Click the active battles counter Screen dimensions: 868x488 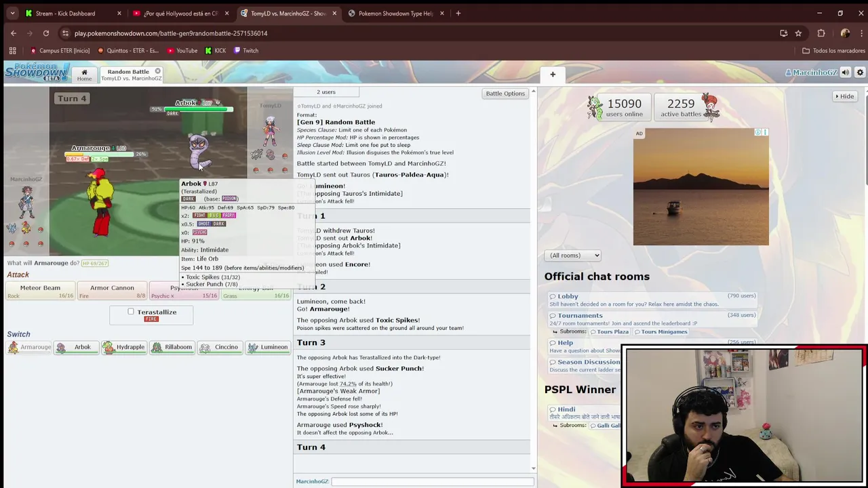pyautogui.click(x=681, y=107)
